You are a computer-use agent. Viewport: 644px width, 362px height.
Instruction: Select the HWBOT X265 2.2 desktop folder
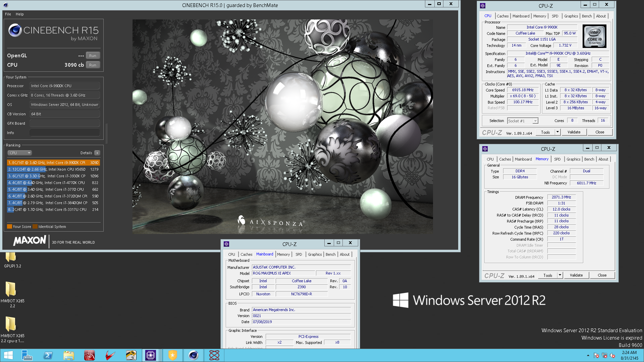pyautogui.click(x=12, y=295)
